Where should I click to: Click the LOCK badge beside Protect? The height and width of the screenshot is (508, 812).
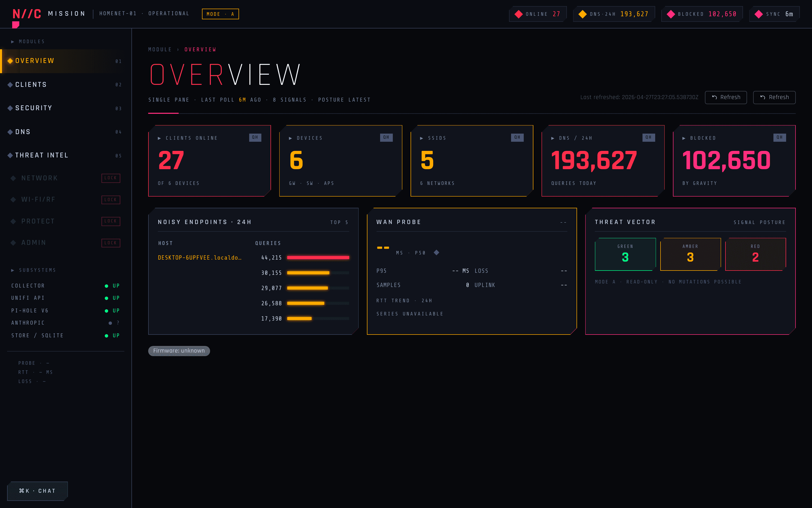pos(111,221)
